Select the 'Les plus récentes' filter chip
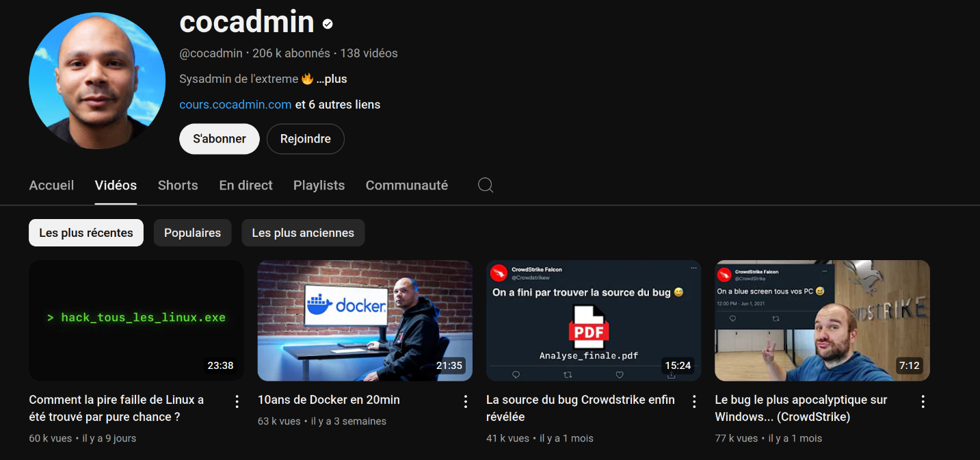 click(86, 233)
